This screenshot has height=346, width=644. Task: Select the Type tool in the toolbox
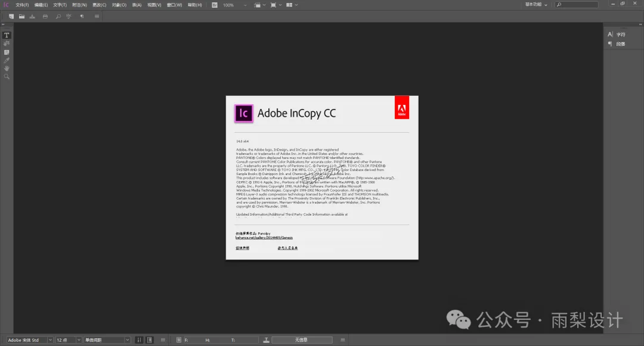(x=7, y=35)
